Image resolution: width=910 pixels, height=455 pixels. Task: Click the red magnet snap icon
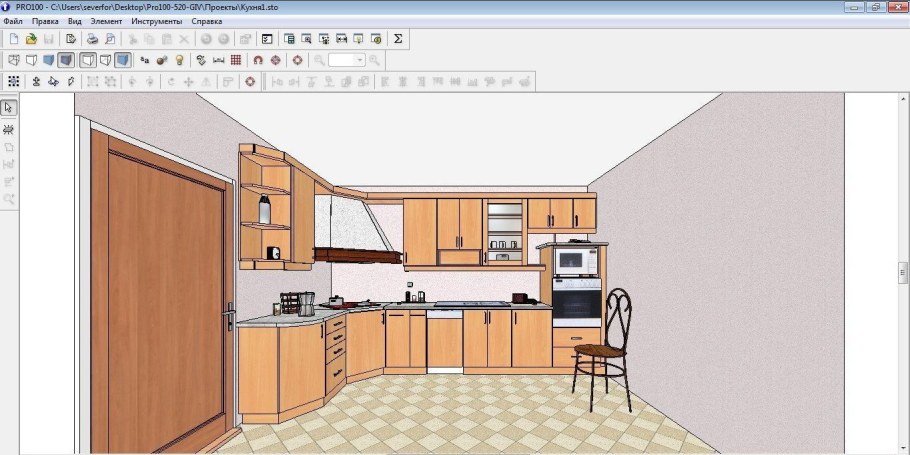257,60
